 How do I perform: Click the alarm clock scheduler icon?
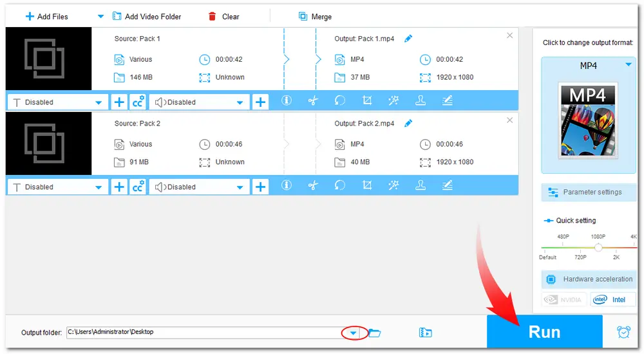(x=623, y=332)
